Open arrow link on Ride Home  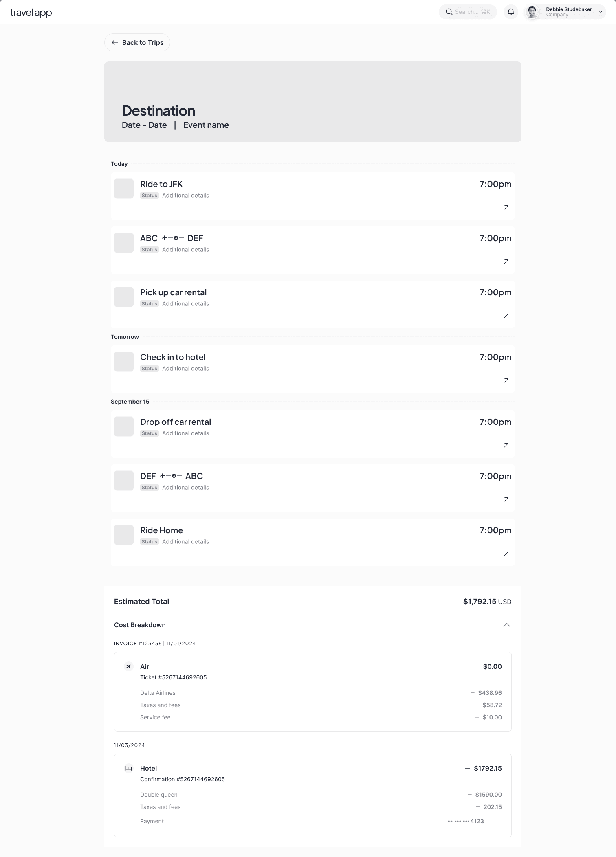506,554
